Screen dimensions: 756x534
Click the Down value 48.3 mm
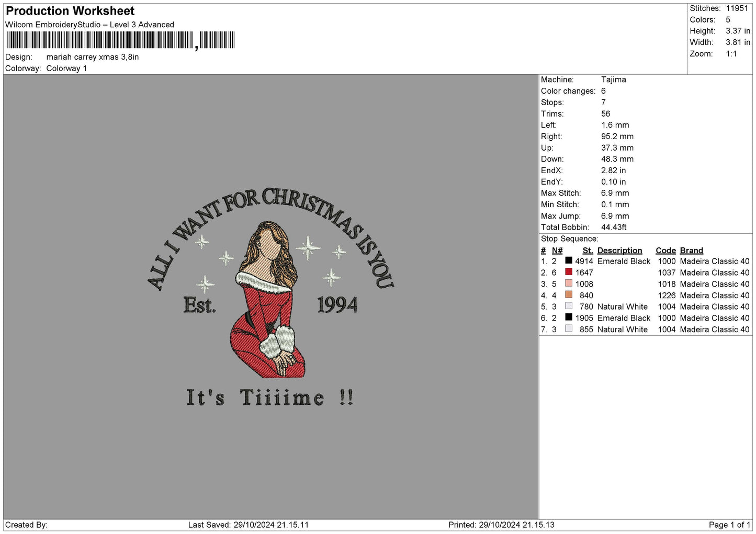click(x=617, y=159)
